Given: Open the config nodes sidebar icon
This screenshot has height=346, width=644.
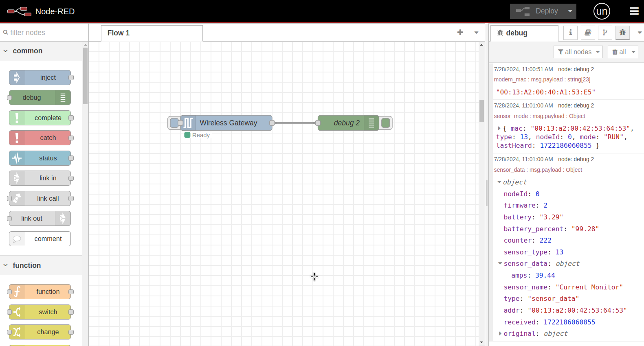Looking at the screenshot, I should point(605,33).
